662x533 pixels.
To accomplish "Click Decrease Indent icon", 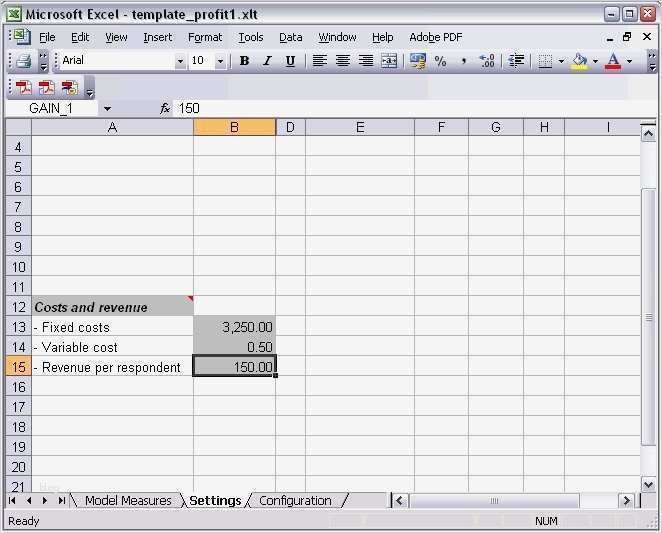I will [x=516, y=61].
